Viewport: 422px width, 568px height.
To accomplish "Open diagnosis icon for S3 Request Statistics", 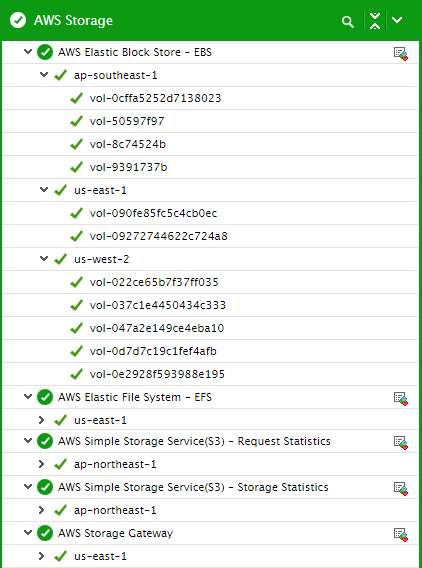I will click(x=401, y=442).
